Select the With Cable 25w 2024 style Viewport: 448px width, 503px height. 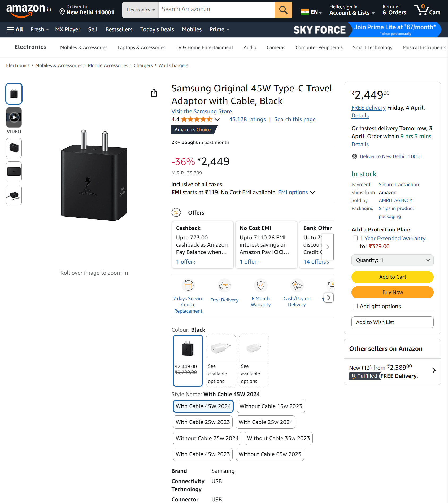tap(266, 422)
